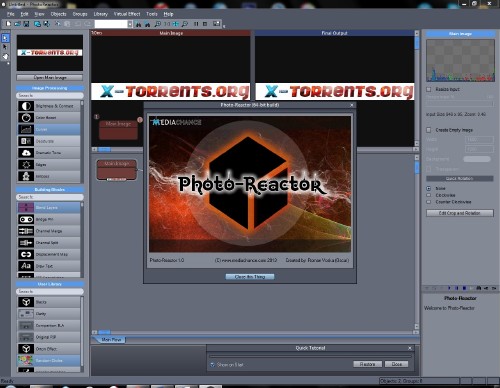
Task: Select the Brightness & Contrast effect icon
Action: coord(26,106)
